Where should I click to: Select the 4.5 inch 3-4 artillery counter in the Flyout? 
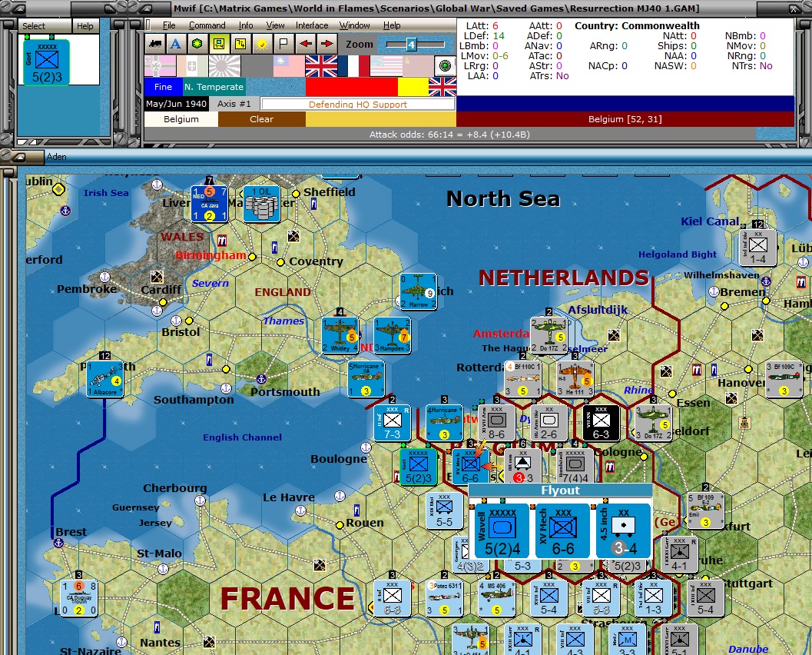pyautogui.click(x=624, y=532)
